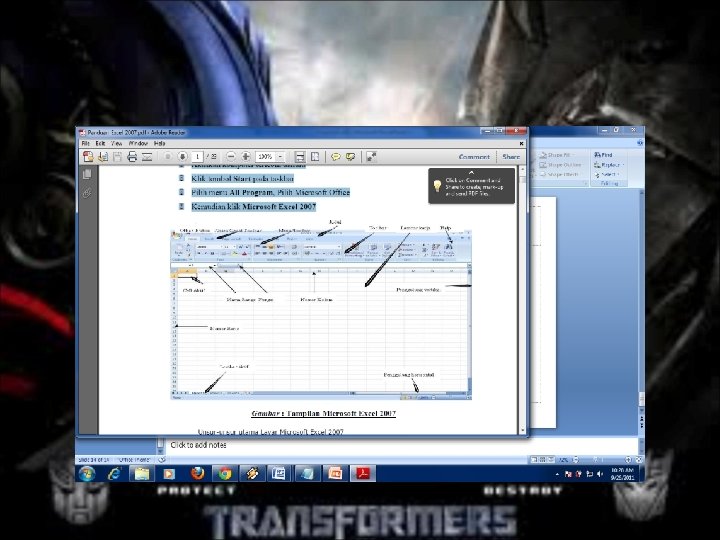Click 'Click to add notes' in PowerPoint
Image resolution: width=720 pixels, height=540 pixels.
pyautogui.click(x=198, y=445)
